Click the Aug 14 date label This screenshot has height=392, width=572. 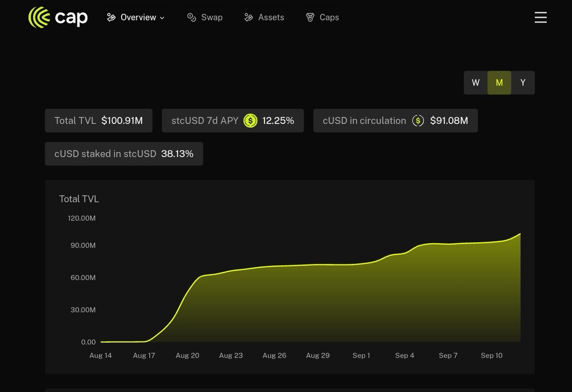point(101,355)
